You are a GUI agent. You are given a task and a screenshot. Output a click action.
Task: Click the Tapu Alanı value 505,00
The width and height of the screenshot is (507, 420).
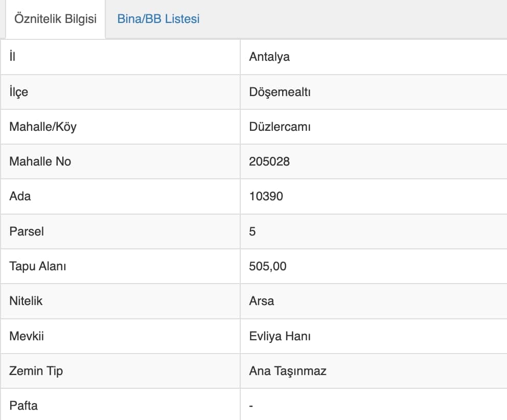pos(268,266)
